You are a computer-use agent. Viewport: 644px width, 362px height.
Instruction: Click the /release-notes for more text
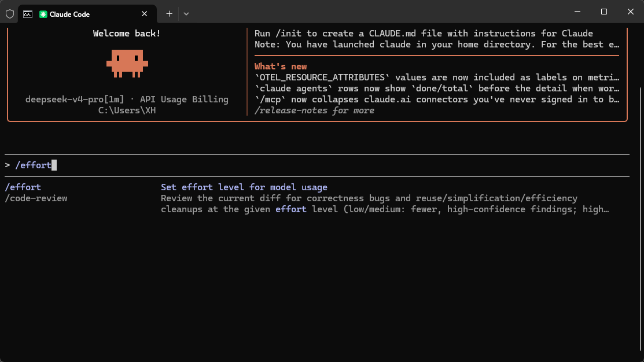pyautogui.click(x=314, y=110)
